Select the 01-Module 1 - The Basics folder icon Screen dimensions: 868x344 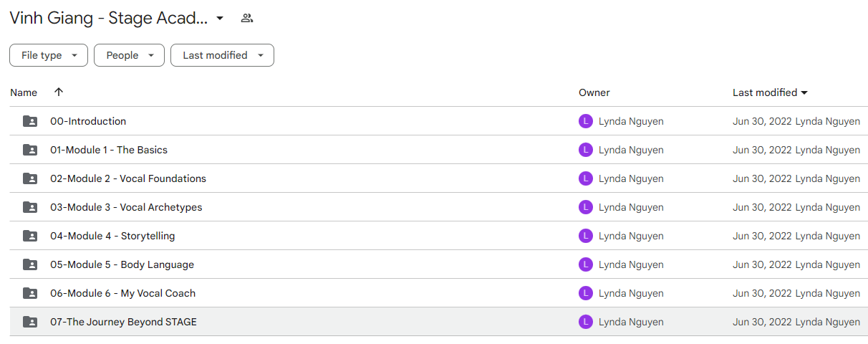click(30, 150)
